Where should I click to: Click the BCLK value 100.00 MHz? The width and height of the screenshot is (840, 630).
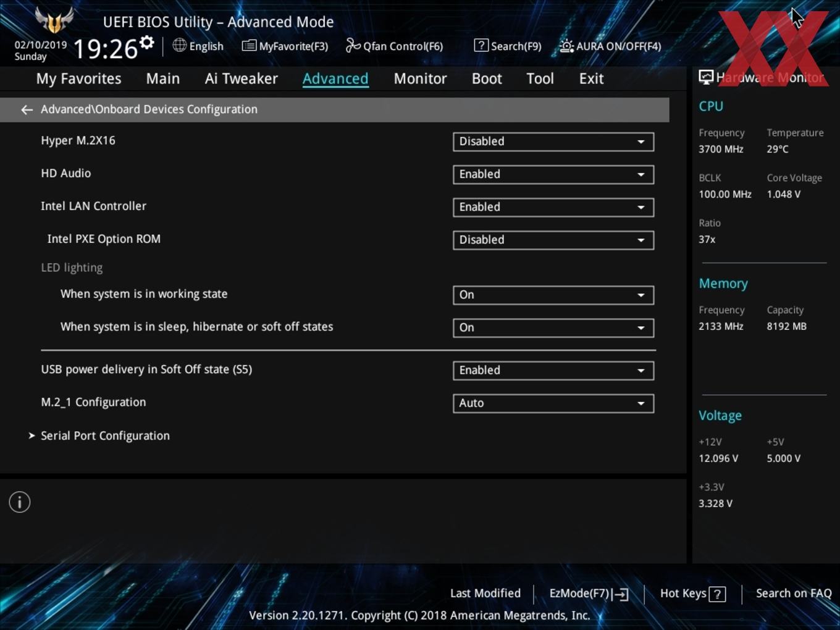tap(725, 194)
